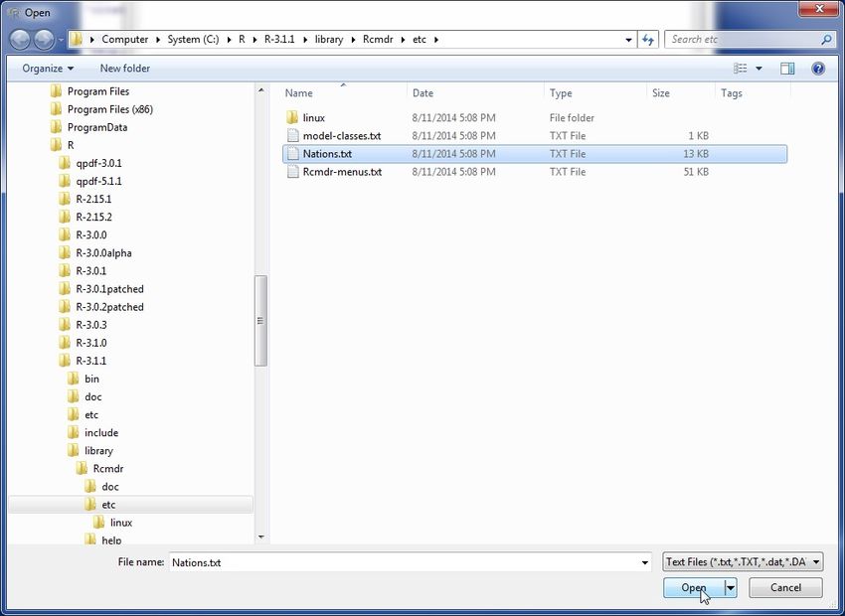
Task: Click the tree scrollbar down arrow
Action: (x=260, y=537)
